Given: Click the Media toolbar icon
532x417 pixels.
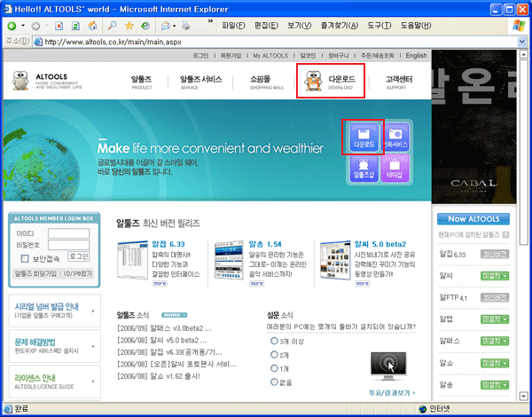Looking at the screenshot, I should click(145, 26).
